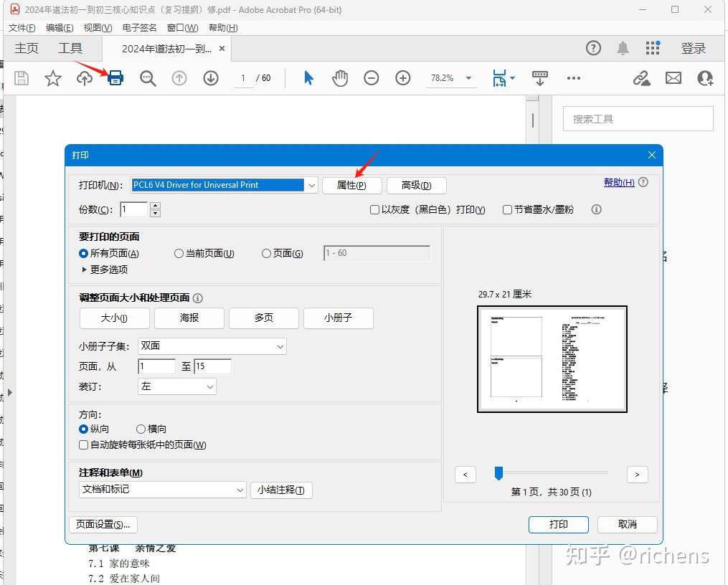The width and height of the screenshot is (728, 585).
Task: Select portrait orientation radio button
Action: (84, 429)
